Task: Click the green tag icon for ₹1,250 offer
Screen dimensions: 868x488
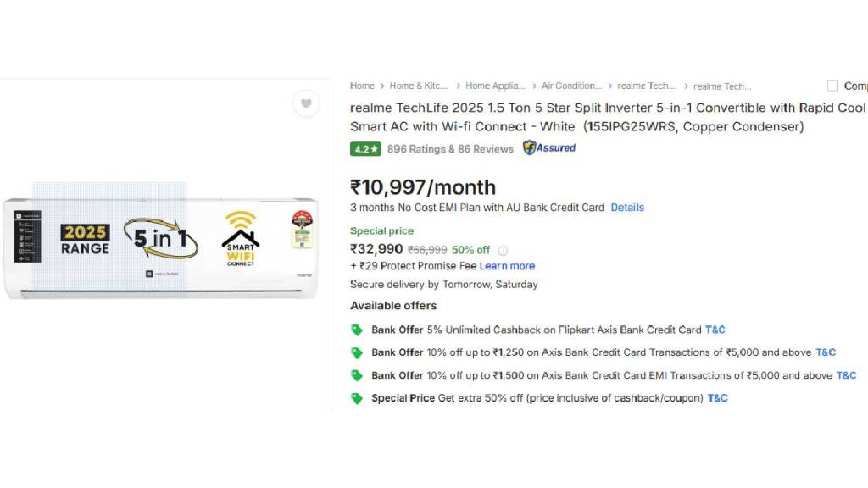Action: [x=357, y=352]
